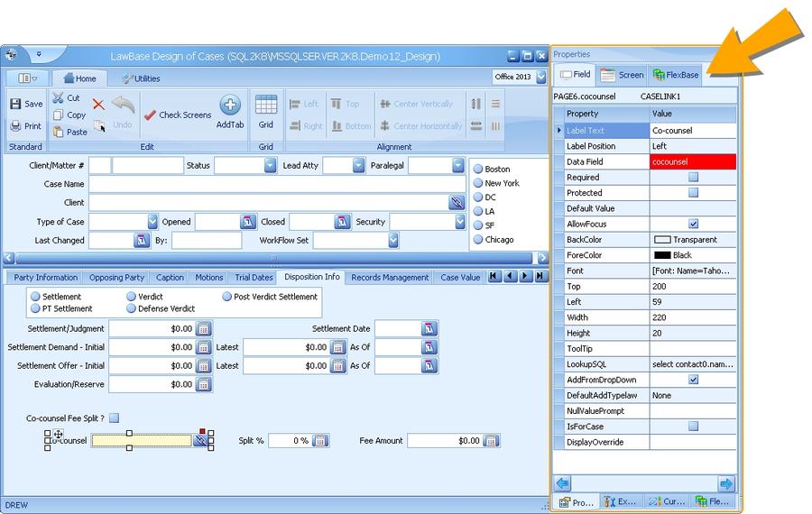812x514 pixels.
Task: Open calculator for Fee Amount field
Action: [x=491, y=440]
